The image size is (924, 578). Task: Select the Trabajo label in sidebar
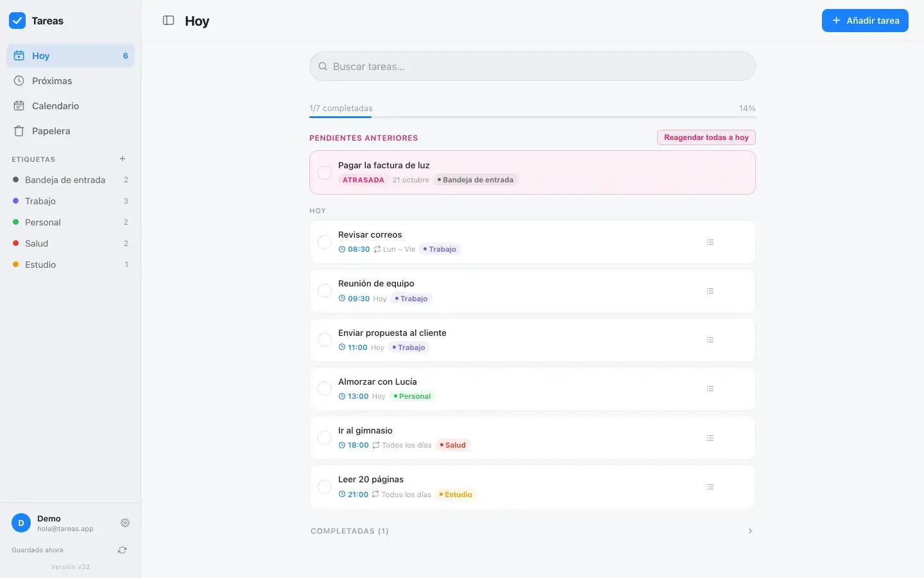(71, 201)
